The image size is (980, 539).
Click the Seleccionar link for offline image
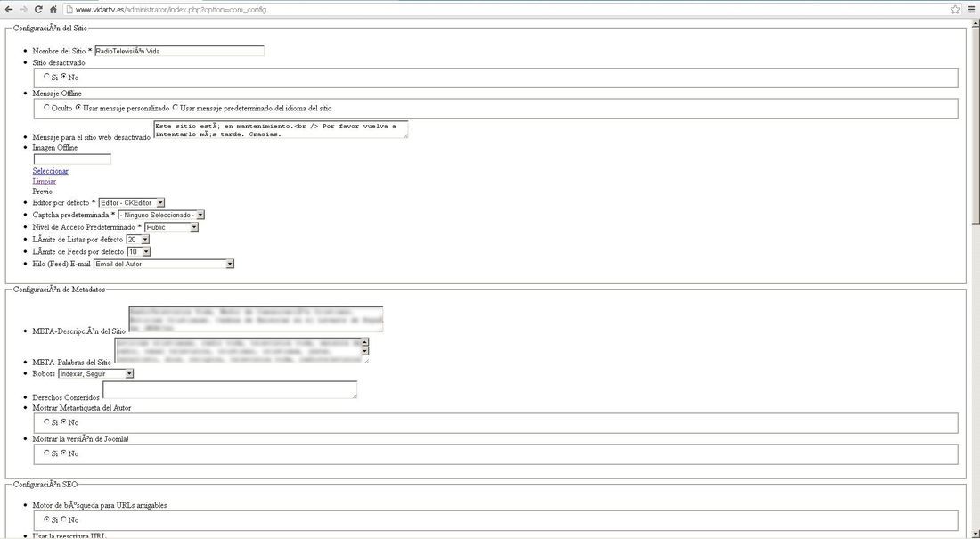pyautogui.click(x=51, y=171)
